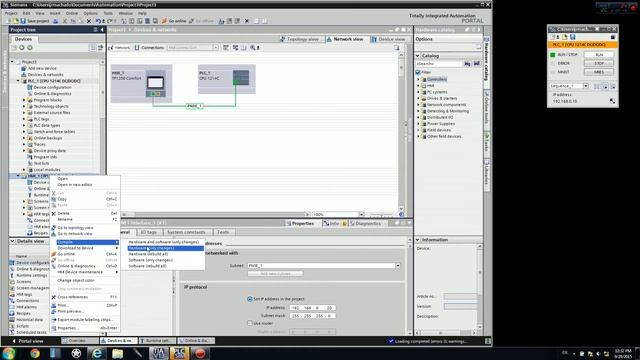The width and height of the screenshot is (640, 360).
Task: Expand HMI folder in hardware catalog
Action: tap(418, 86)
